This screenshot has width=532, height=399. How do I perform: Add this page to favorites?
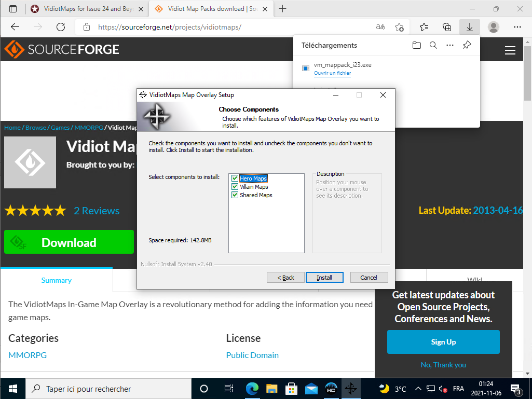(x=399, y=27)
